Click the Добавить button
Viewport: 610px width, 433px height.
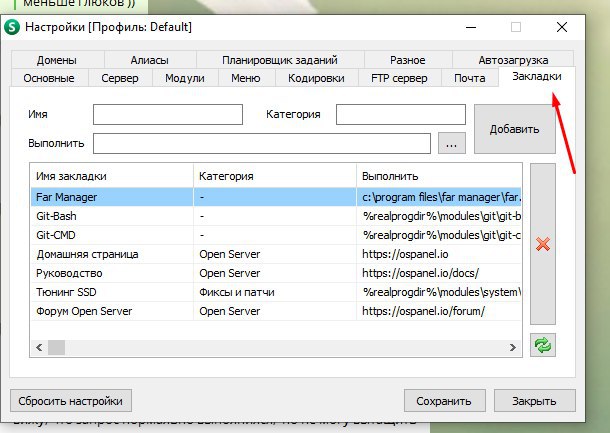[514, 129]
